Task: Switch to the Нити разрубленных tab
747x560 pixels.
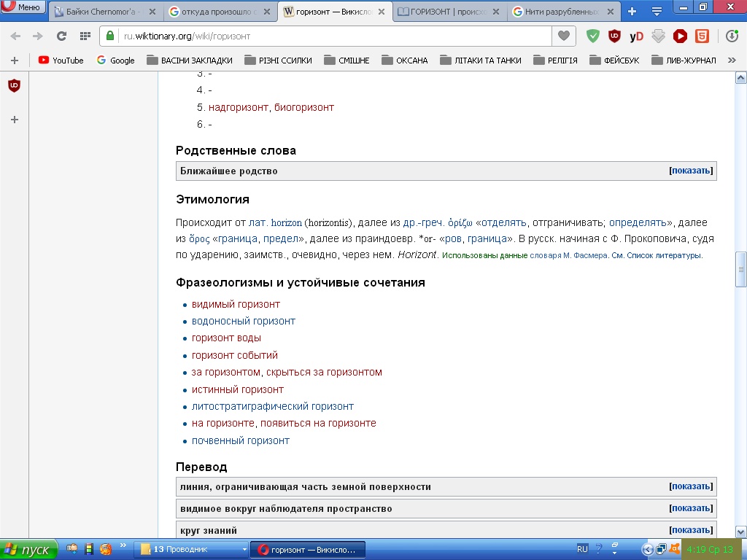Action: [x=562, y=12]
